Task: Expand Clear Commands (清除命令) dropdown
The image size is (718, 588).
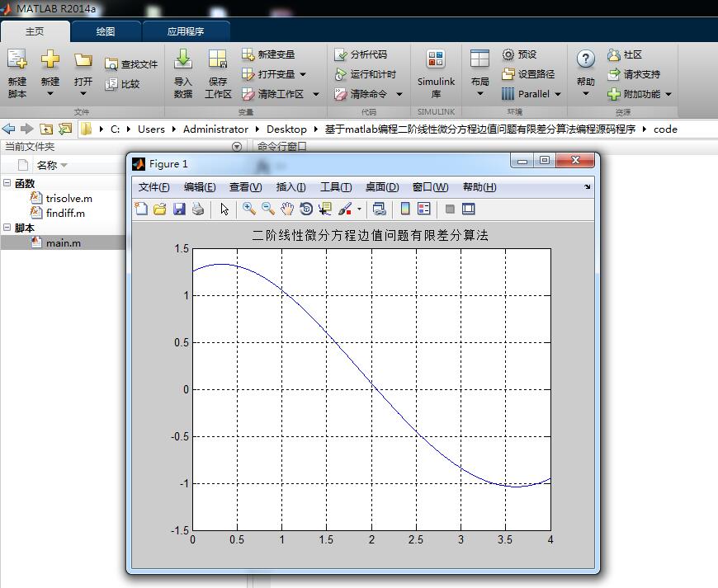Action: pos(399,94)
